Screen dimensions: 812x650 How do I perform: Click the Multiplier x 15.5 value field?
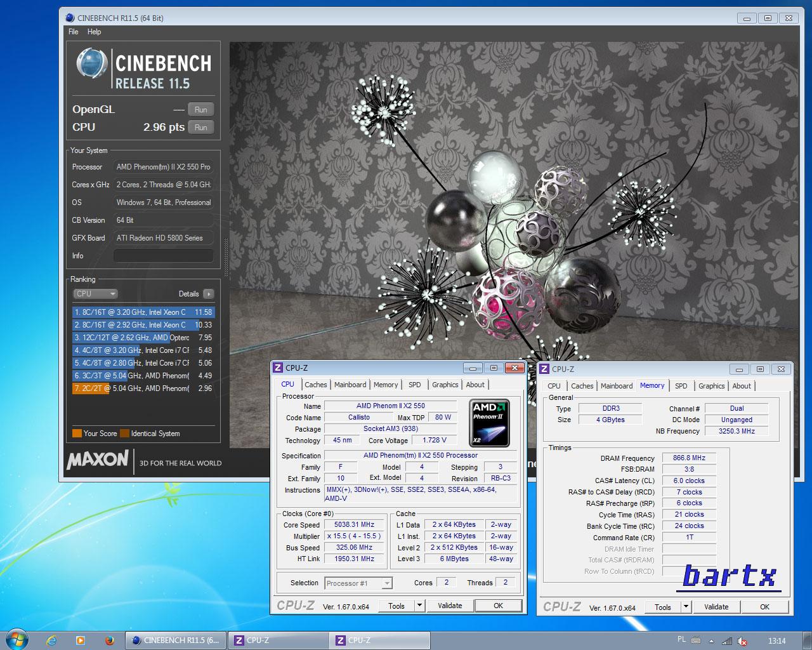click(354, 536)
